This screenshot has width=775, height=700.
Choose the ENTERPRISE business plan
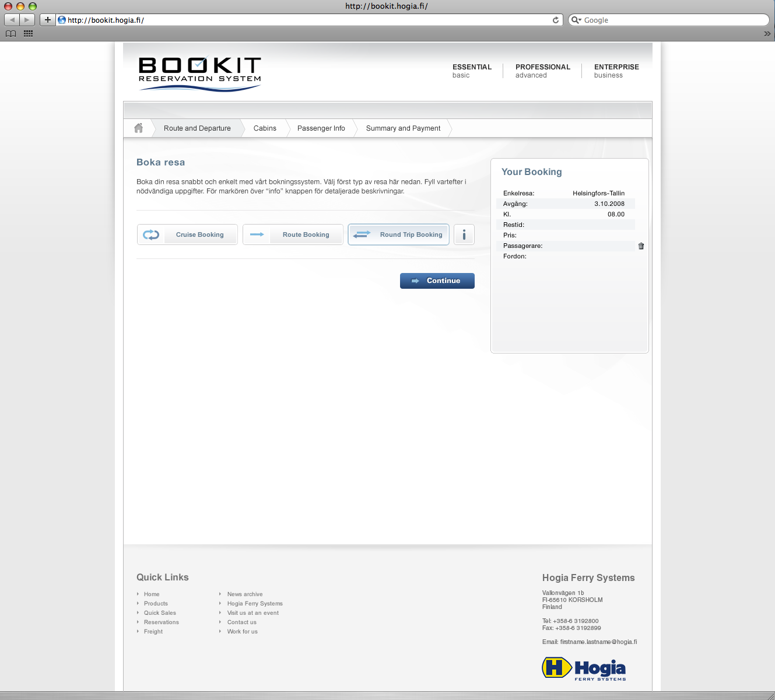(x=616, y=71)
